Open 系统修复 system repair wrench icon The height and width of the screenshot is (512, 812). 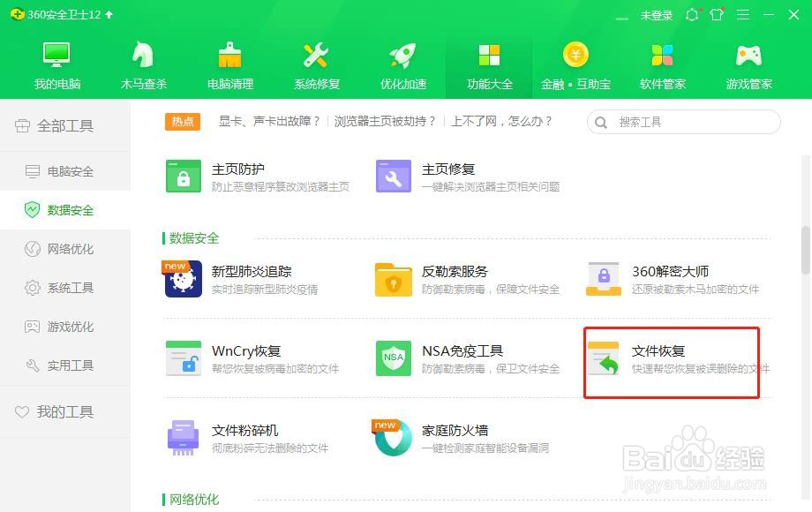pyautogui.click(x=316, y=55)
